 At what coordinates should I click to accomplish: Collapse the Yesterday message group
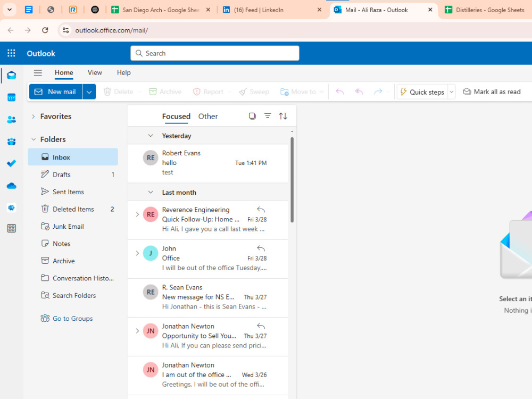click(x=151, y=136)
